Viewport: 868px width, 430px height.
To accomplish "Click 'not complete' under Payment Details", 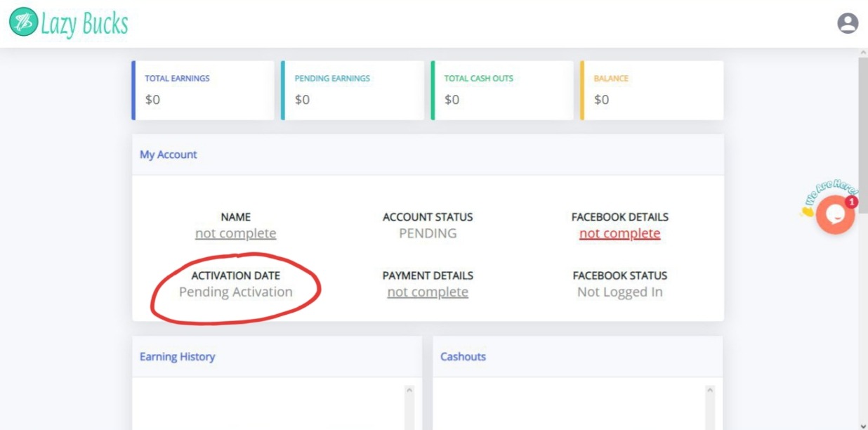I will pyautogui.click(x=428, y=292).
